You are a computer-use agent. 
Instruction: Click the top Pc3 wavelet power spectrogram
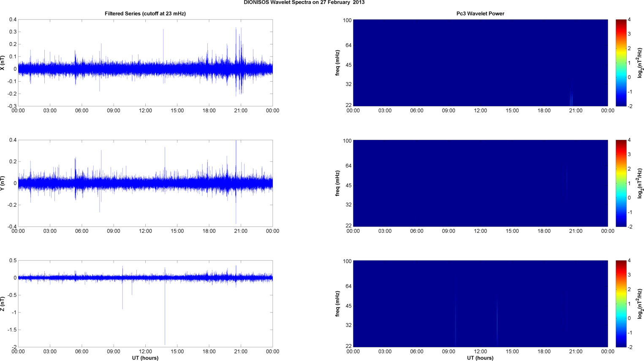click(480, 63)
